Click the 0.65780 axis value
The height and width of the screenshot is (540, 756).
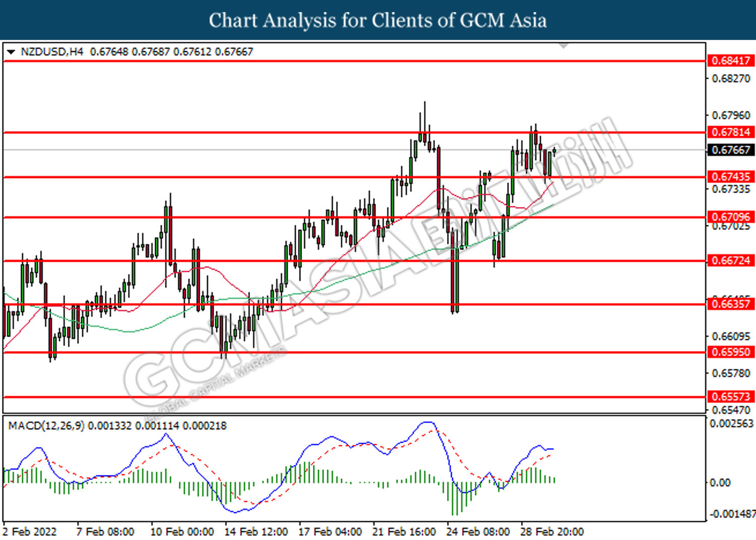[x=731, y=374]
